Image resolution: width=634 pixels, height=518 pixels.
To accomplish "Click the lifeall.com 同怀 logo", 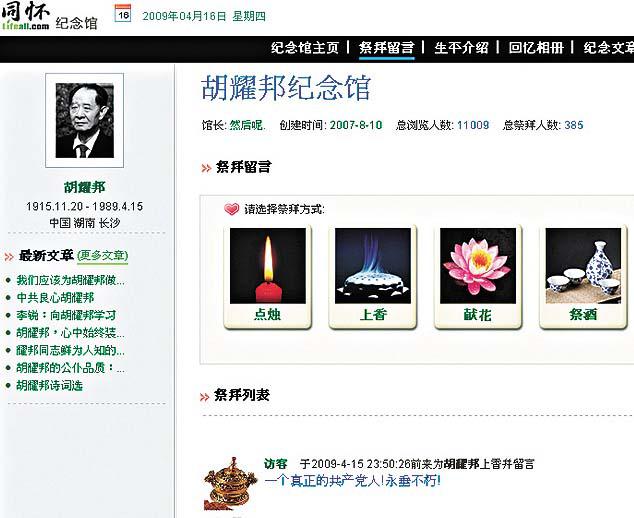I will [x=25, y=16].
